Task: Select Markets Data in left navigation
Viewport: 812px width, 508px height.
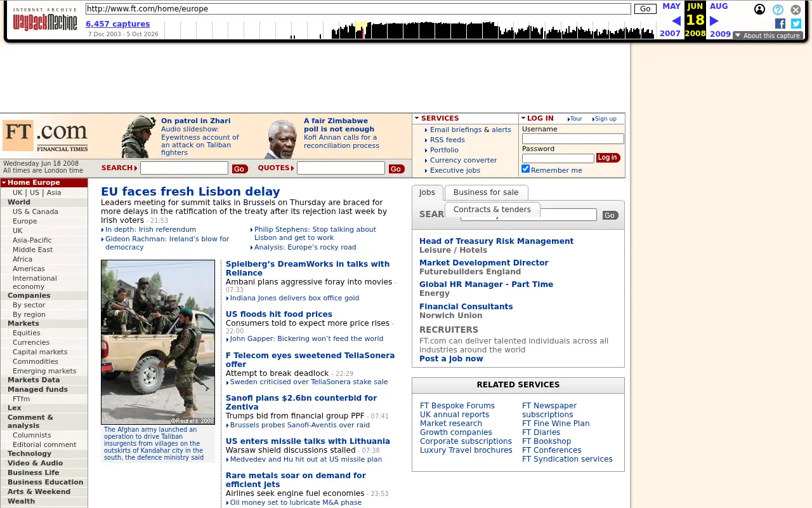Action: tap(34, 380)
